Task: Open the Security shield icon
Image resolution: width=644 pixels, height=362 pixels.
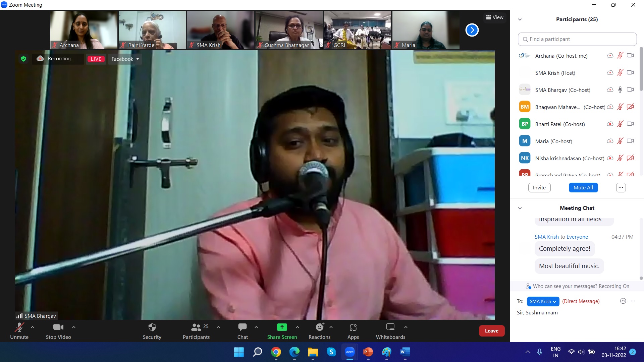Action: pyautogui.click(x=152, y=327)
